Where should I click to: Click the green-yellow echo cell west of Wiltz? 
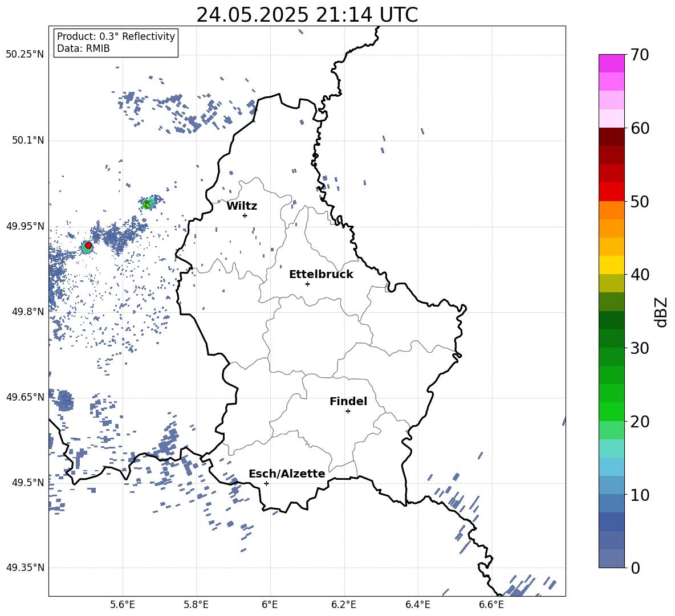[x=148, y=204]
